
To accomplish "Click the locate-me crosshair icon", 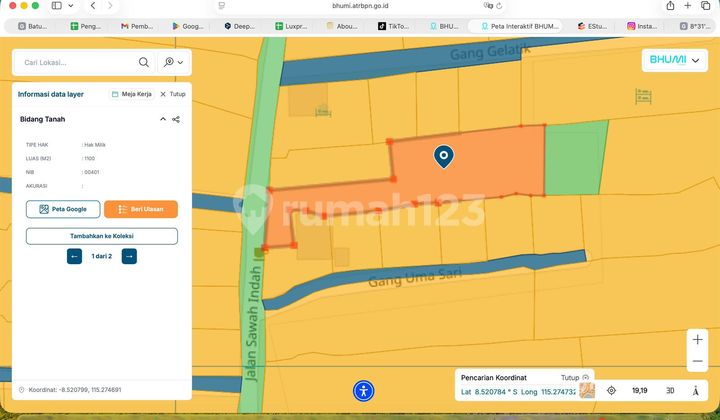I will [x=611, y=390].
